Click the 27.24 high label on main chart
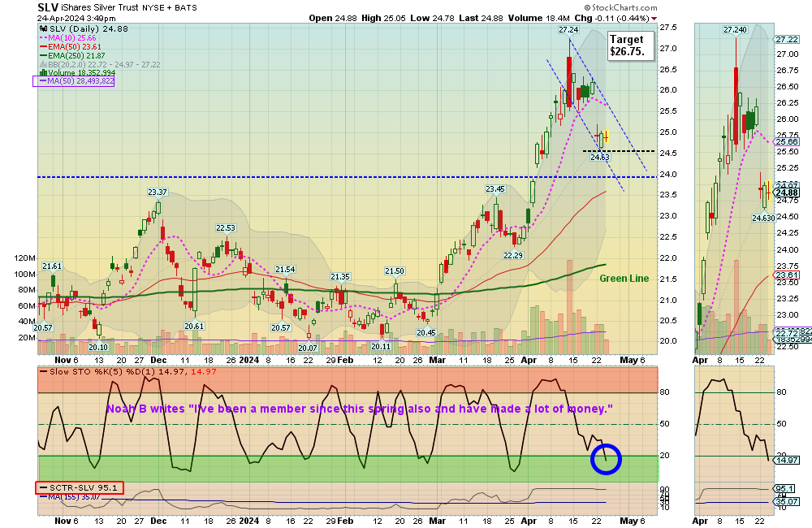812x528 pixels. click(568, 30)
